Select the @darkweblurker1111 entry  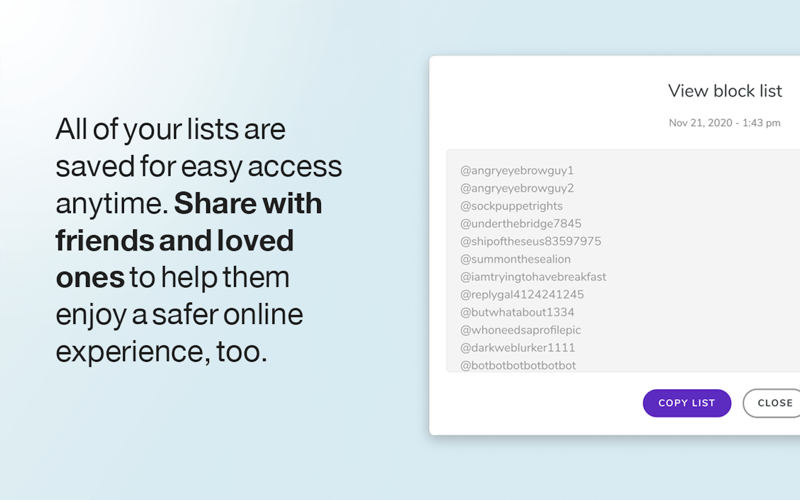pos(518,348)
